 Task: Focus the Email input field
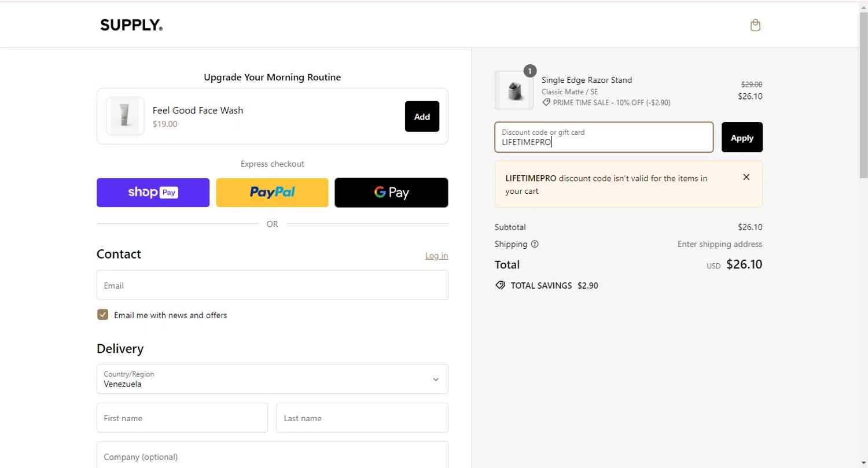click(x=273, y=285)
